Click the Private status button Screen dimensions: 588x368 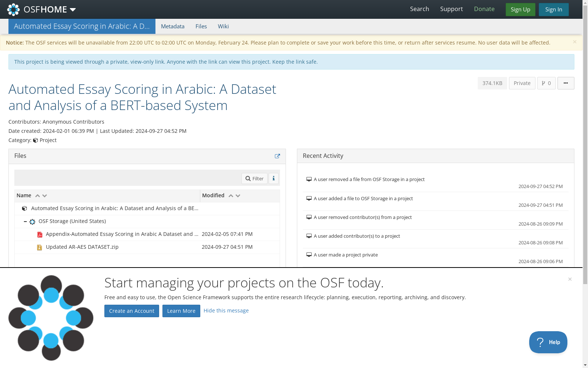pyautogui.click(x=522, y=83)
